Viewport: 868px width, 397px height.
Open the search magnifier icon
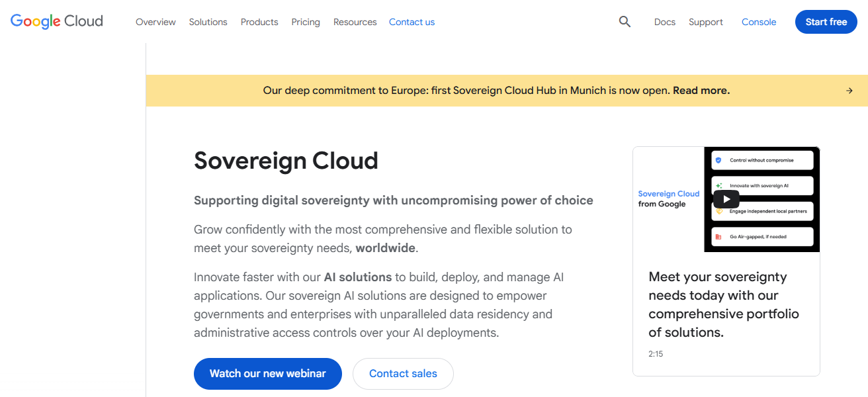tap(625, 21)
